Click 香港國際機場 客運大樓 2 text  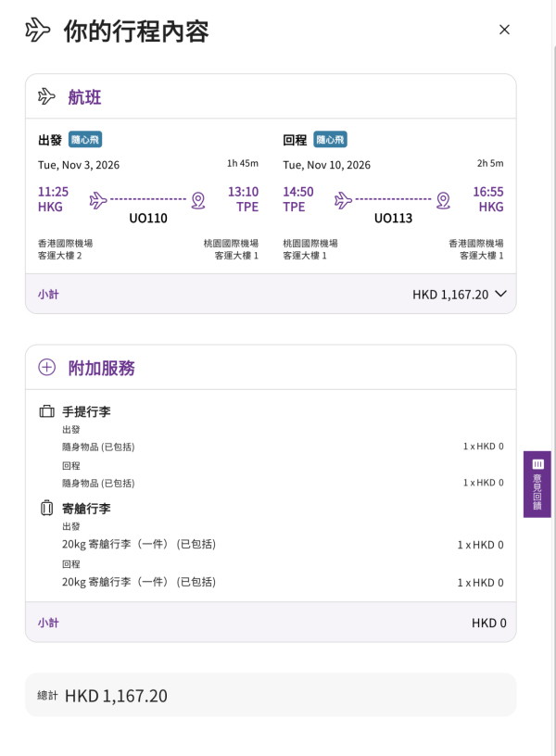(x=65, y=249)
